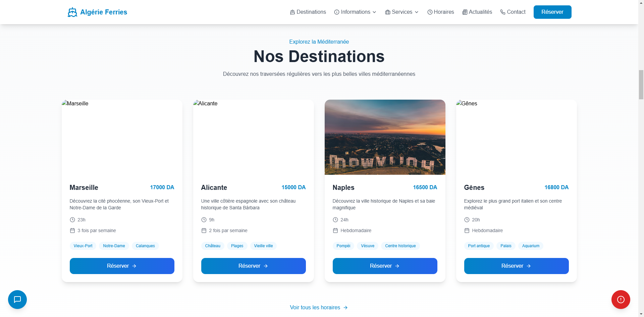644x317 pixels.
Task: Click the 15000 DA price
Action: click(x=293, y=188)
